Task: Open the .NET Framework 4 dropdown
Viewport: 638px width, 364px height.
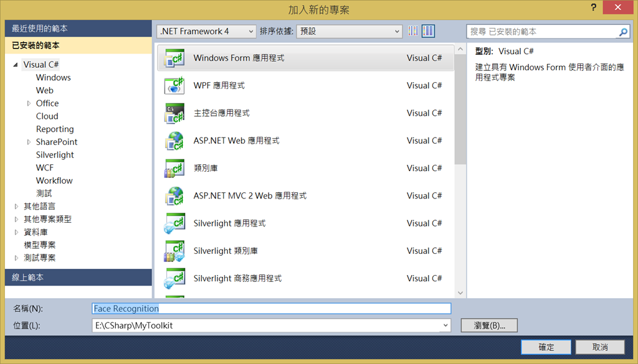Action: tap(206, 31)
